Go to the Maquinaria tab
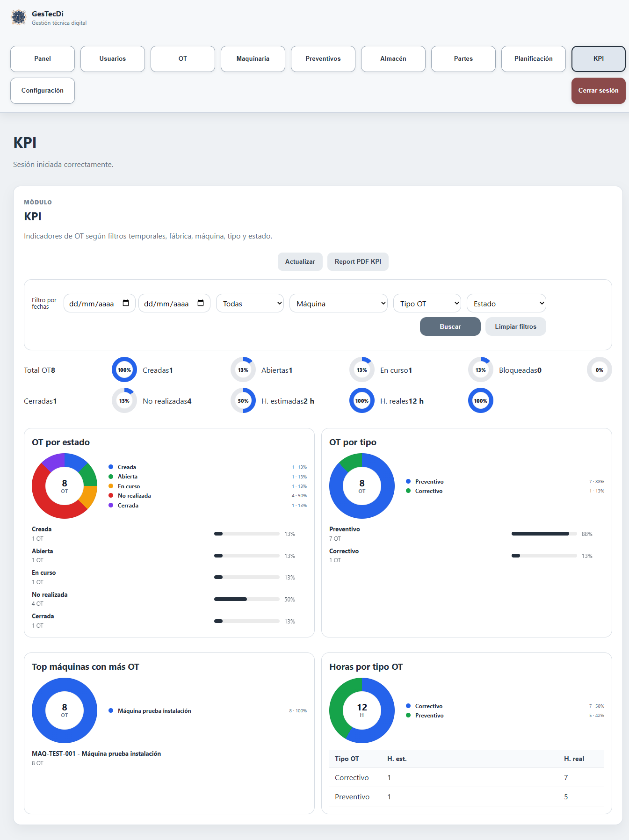 253,59
